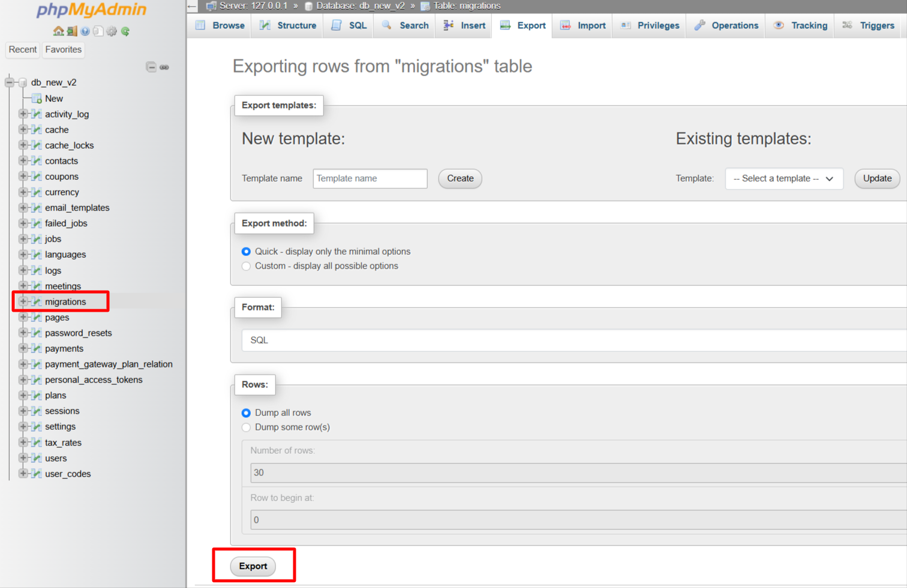907x588 pixels.
Task: Expand the payments table tree node
Action: coord(23,348)
